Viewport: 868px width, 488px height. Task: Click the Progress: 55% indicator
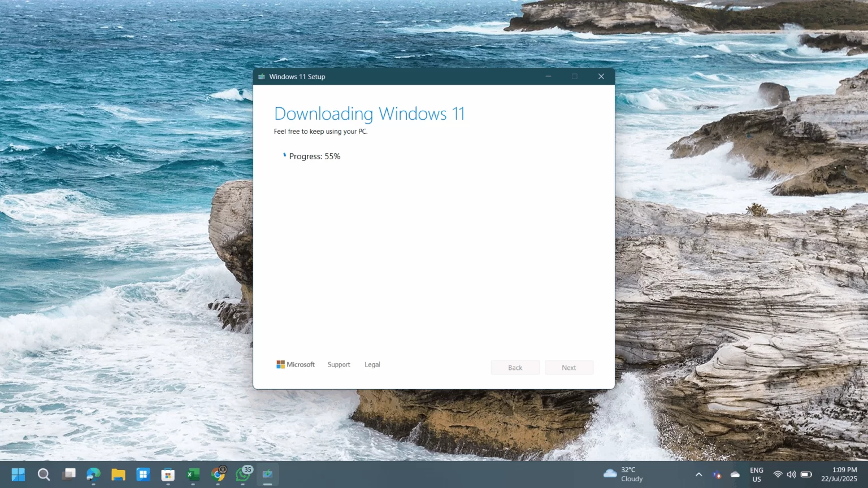click(x=314, y=156)
